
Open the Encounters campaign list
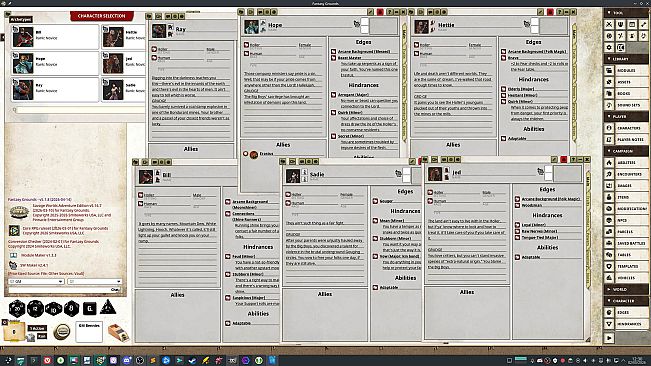pyautogui.click(x=626, y=174)
